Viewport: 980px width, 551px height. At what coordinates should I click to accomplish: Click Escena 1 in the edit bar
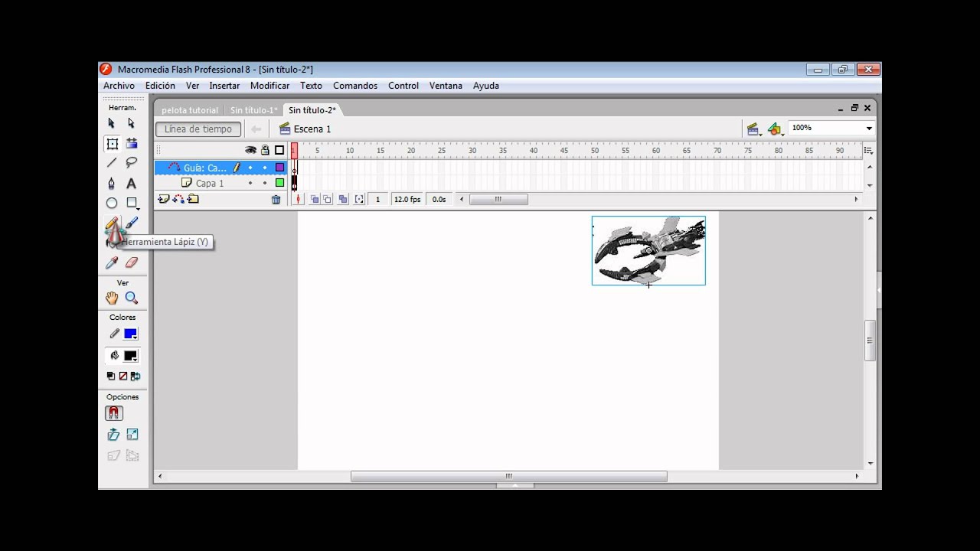[x=305, y=129]
